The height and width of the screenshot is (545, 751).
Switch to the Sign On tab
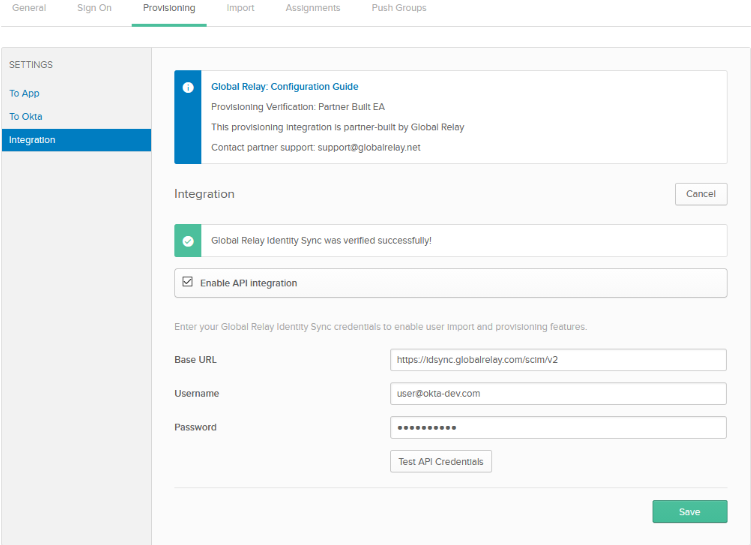coord(94,8)
